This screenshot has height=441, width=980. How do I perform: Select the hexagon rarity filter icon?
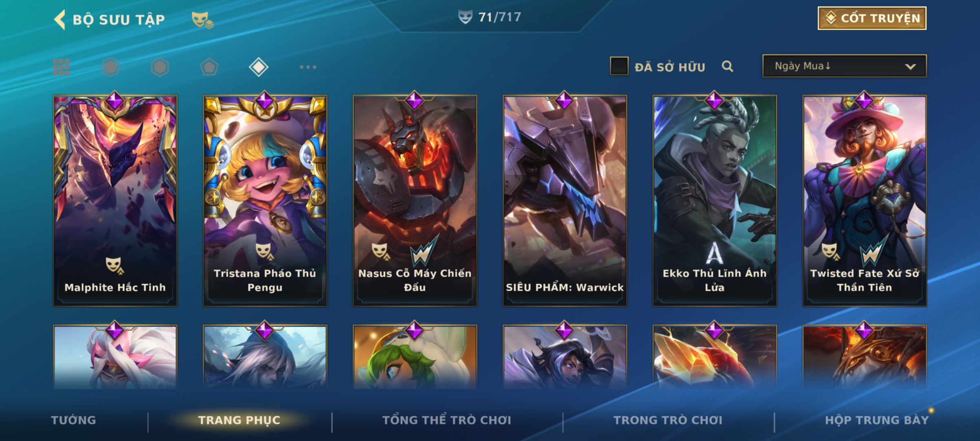160,67
